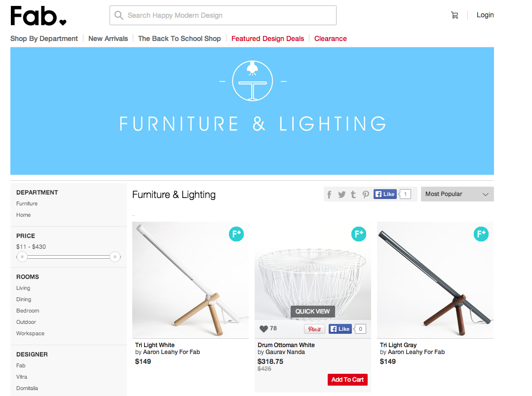The image size is (532, 396).
Task: Share page via Twitter bird icon
Action: pos(342,195)
